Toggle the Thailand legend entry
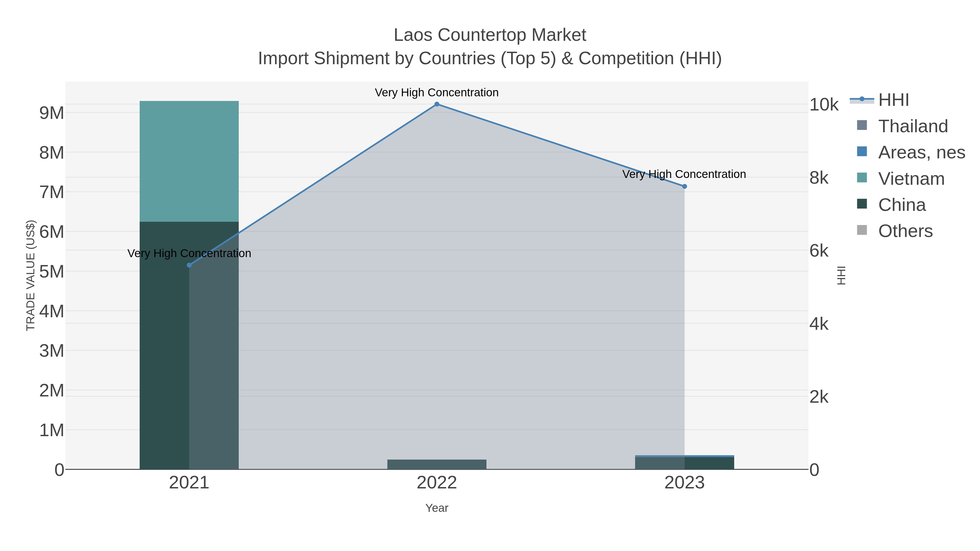 [x=902, y=126]
